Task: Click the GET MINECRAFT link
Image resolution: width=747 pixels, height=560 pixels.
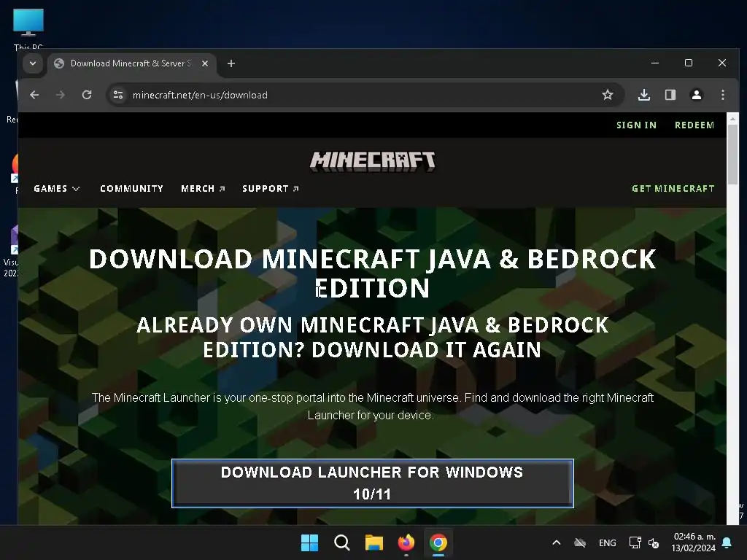Action: coord(673,189)
